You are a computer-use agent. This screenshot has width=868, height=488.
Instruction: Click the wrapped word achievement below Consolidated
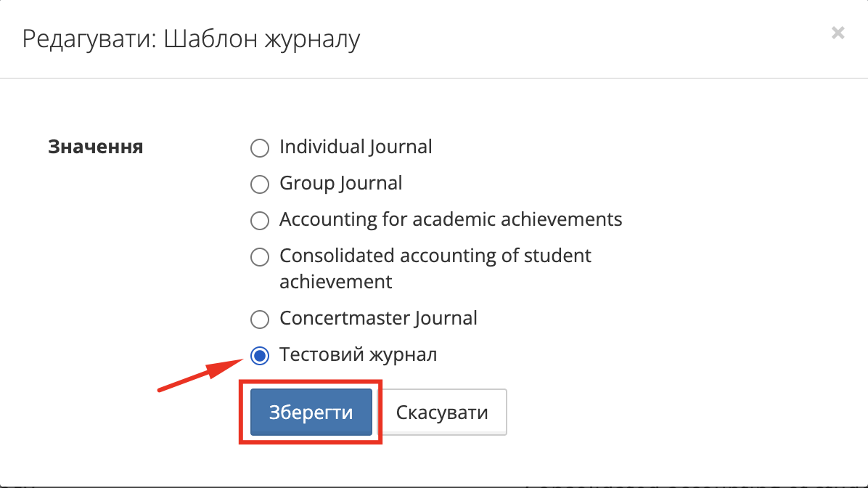click(x=335, y=282)
